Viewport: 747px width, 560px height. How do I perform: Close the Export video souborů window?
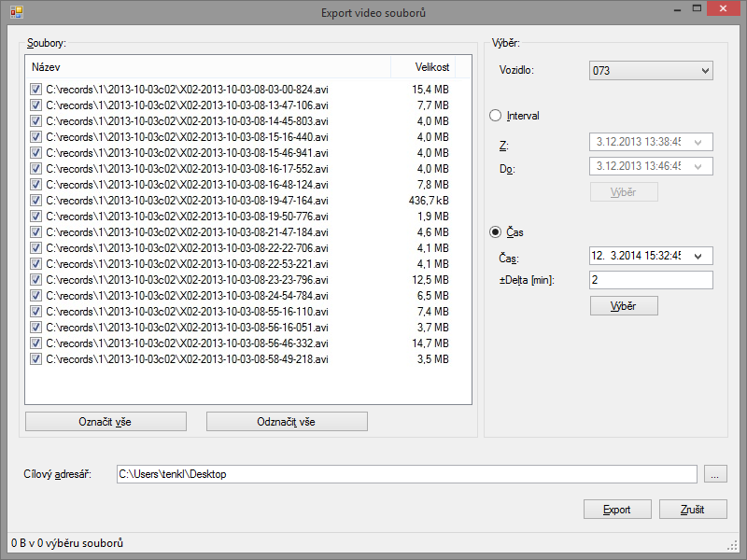pyautogui.click(x=723, y=9)
